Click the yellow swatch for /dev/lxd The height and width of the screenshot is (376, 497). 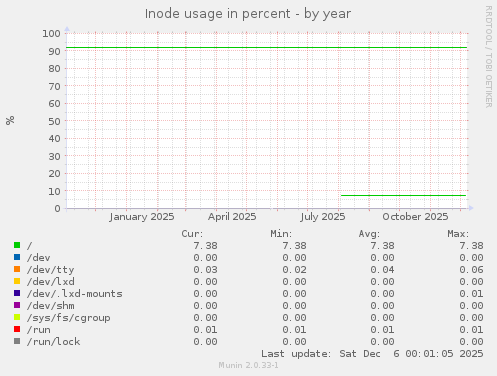[x=17, y=281]
